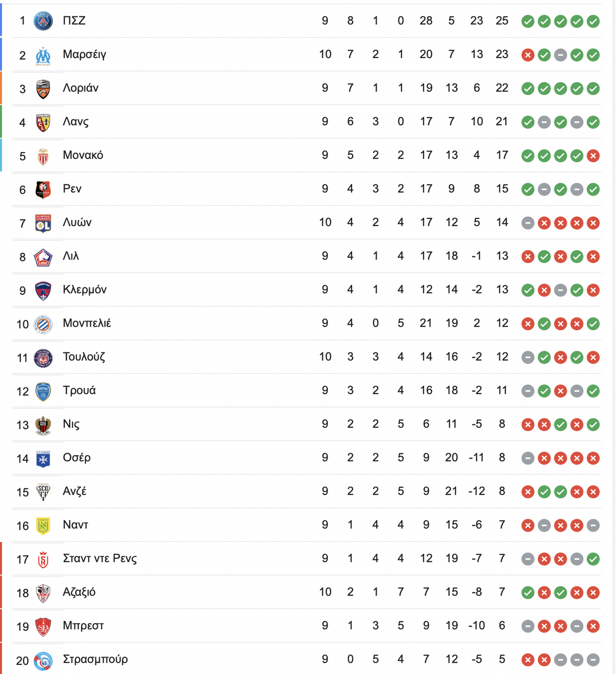Image resolution: width=616 pixels, height=674 pixels.
Task: Open the Μαρσέιγ team logo
Action: click(x=43, y=55)
